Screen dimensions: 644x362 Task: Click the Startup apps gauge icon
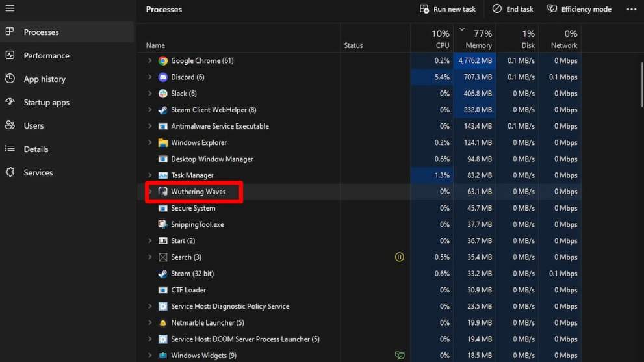coord(10,102)
